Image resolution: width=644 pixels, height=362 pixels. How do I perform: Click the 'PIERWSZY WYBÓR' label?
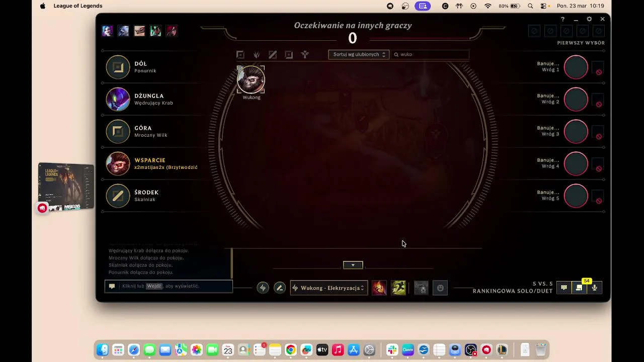(581, 43)
